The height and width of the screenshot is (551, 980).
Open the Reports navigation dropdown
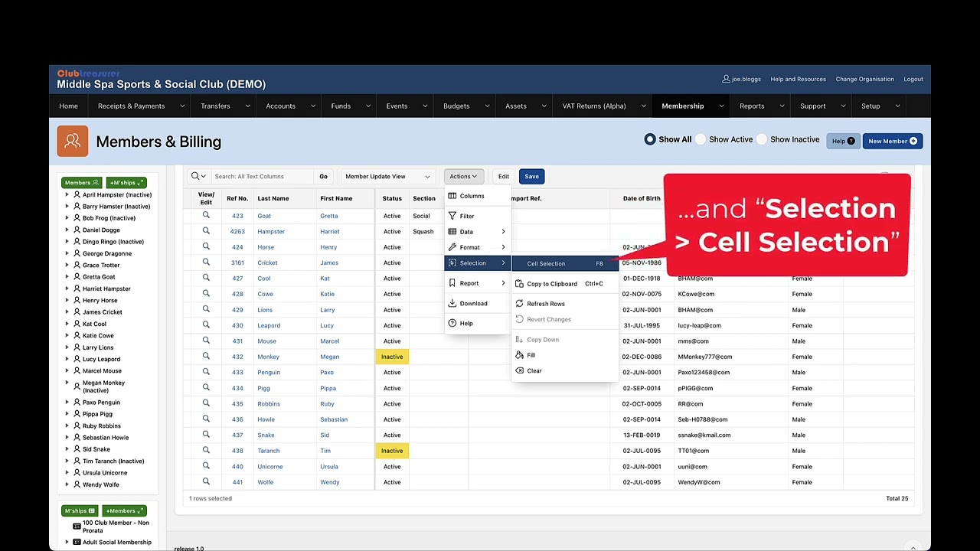pyautogui.click(x=782, y=106)
